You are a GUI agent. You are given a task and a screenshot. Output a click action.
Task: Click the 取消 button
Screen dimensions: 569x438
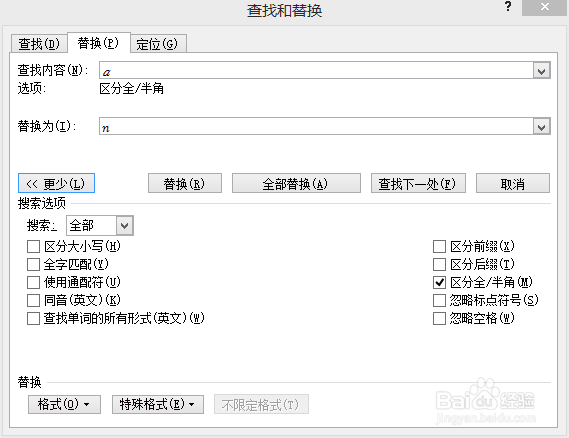point(513,183)
